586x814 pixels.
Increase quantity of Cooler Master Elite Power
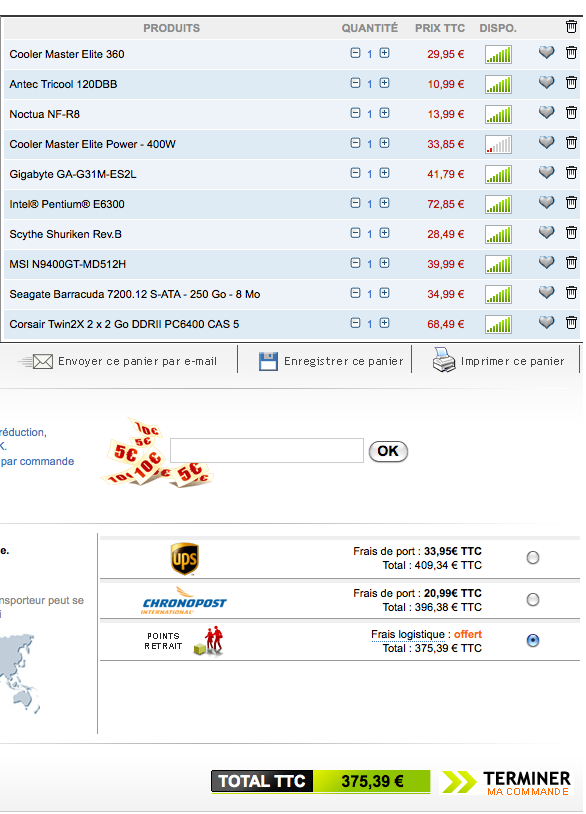[384, 143]
